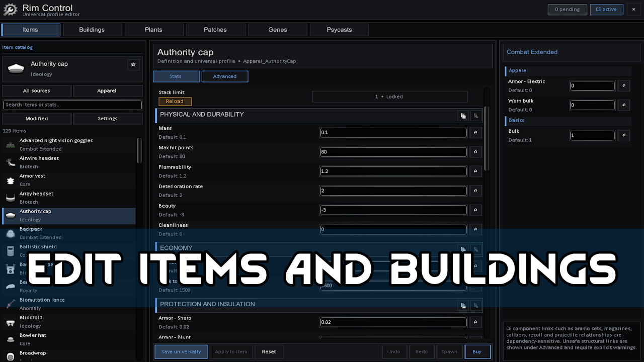Image resolution: width=644 pixels, height=362 pixels.
Task: Open the Apparel category filter
Action: pos(107,91)
